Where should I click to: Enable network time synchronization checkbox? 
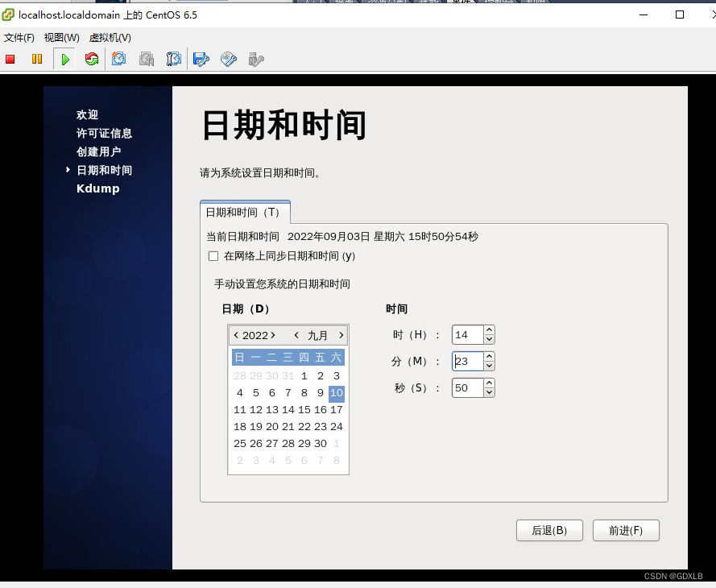point(213,256)
